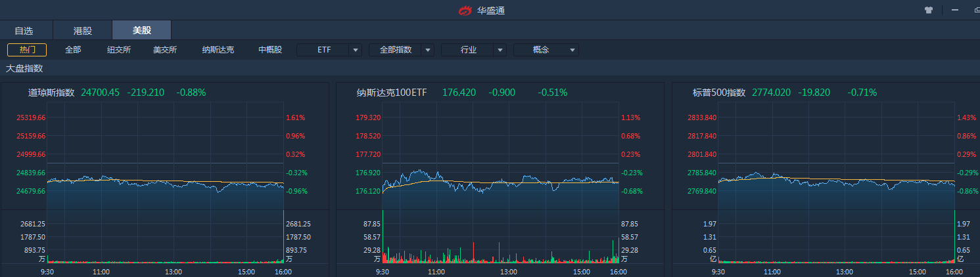
Task: Filter by 纳斯达克 exchange
Action: (x=218, y=50)
